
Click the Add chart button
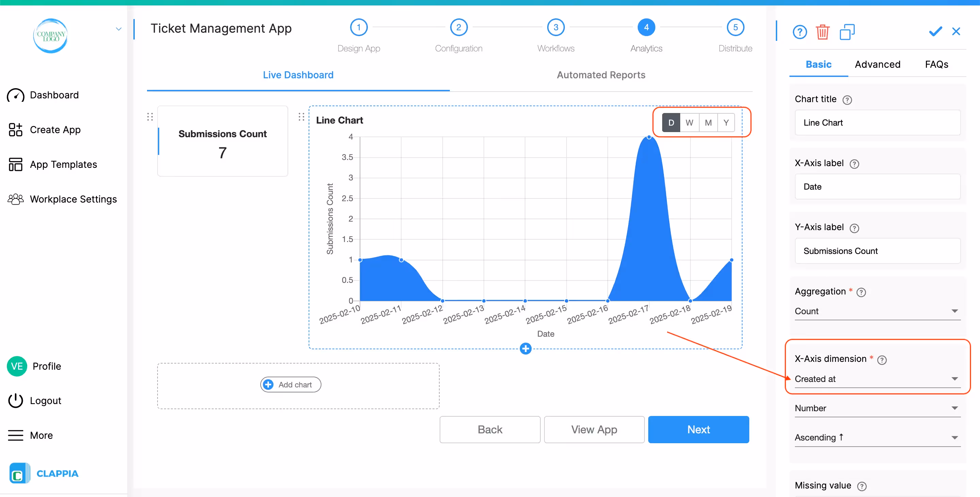[291, 384]
